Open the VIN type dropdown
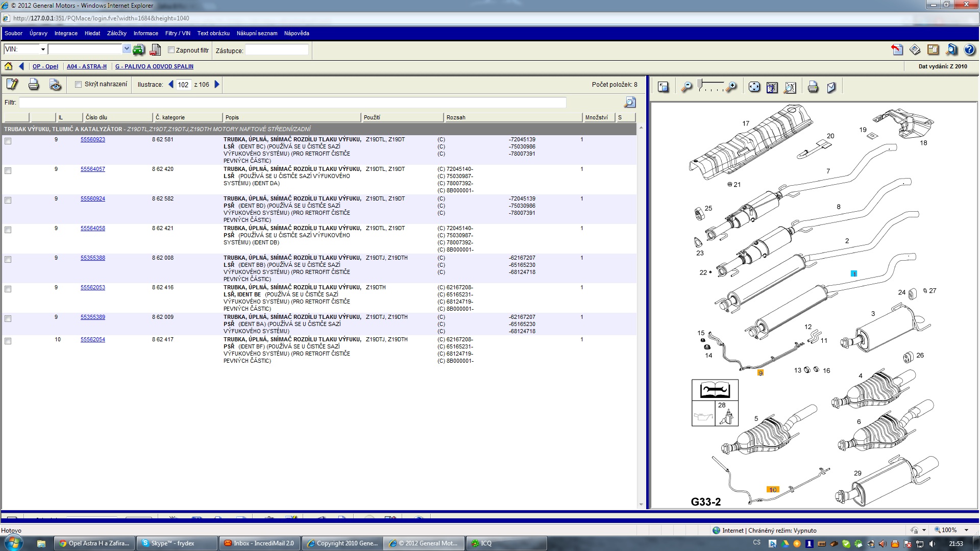 tap(43, 49)
